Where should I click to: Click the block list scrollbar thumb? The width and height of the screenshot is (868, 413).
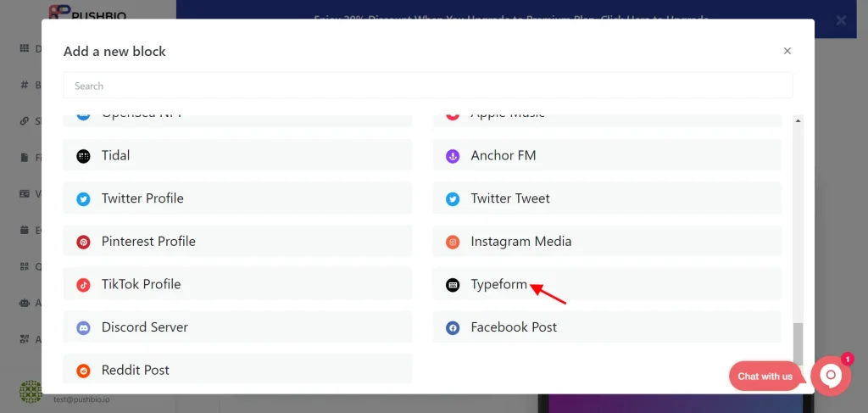[798, 343]
